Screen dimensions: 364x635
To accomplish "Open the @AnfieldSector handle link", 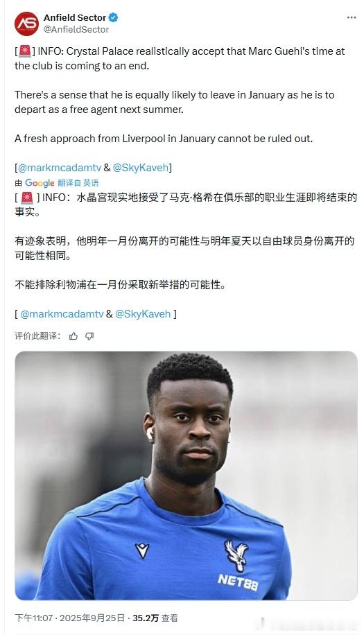I will (76, 30).
